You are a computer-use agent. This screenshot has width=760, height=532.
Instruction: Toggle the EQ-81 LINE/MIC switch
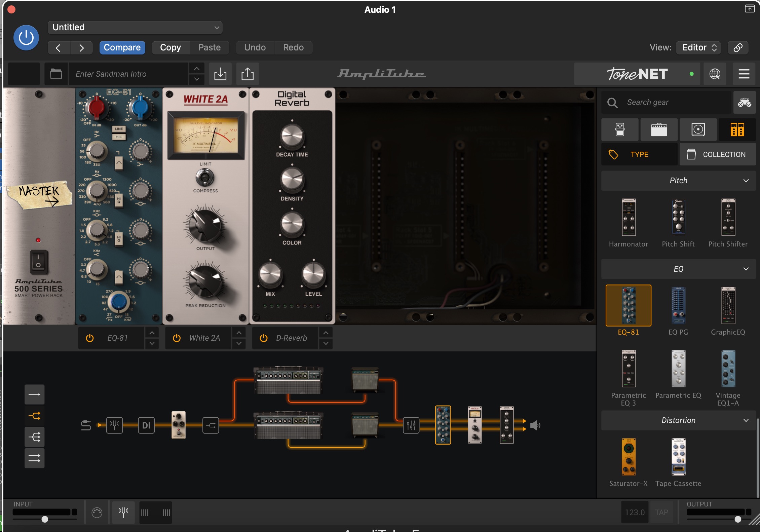point(119,133)
